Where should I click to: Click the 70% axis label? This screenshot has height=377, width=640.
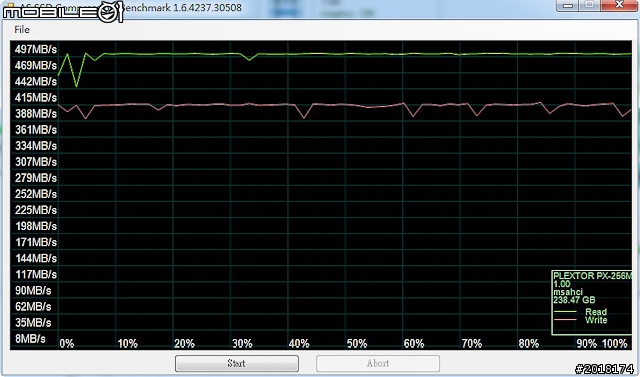click(x=472, y=343)
